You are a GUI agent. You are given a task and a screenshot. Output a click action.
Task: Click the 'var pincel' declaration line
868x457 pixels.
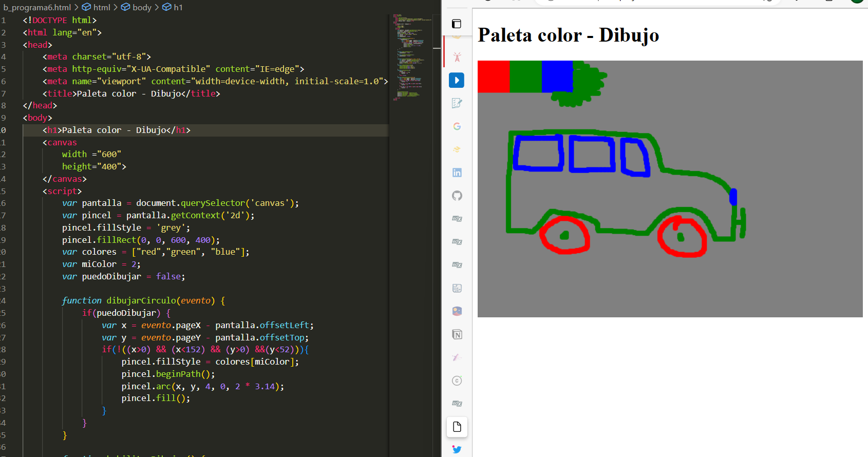coord(158,215)
